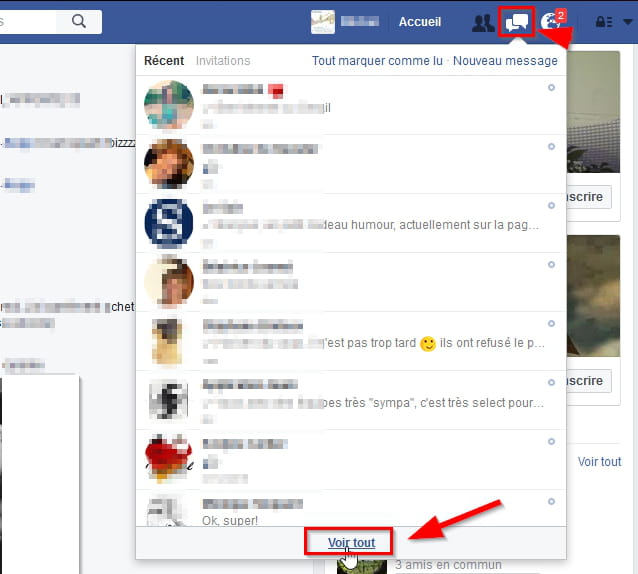Switch to the Récent tab

coord(164,61)
